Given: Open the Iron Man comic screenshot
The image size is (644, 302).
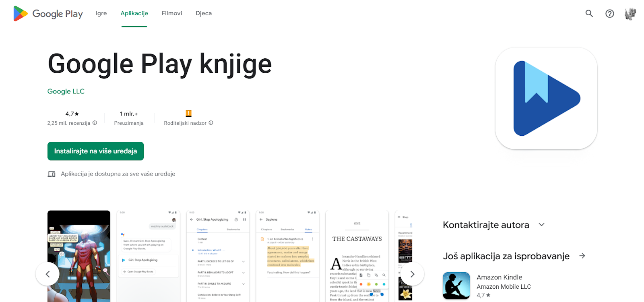Looking at the screenshot, I should [x=79, y=256].
